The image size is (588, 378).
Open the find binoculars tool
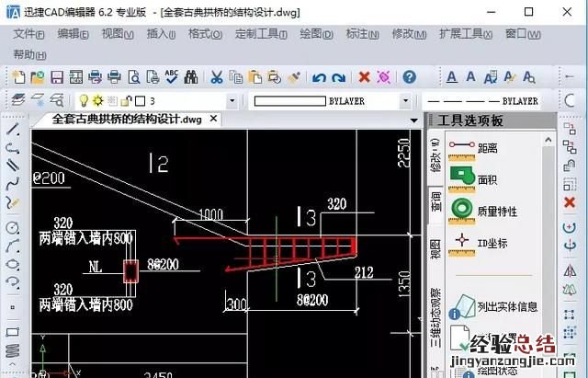coord(191,77)
